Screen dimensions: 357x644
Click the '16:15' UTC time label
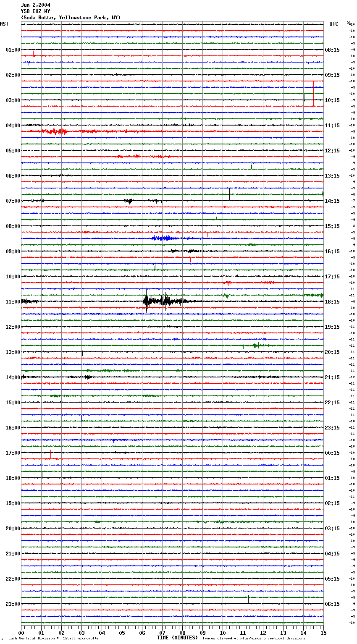coord(332,251)
